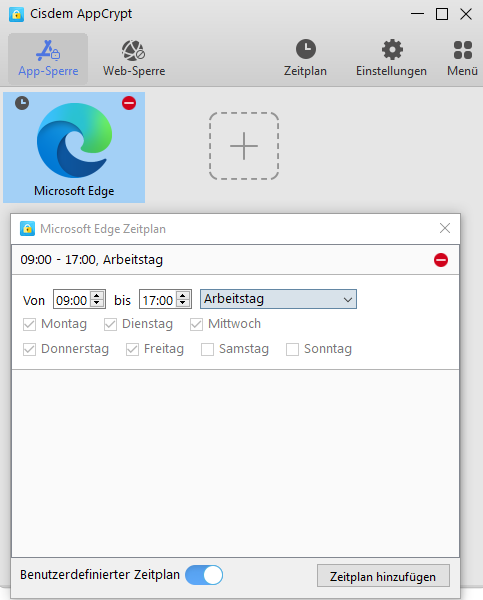Toggle Benutzerdefinierter Zeitplan switch
The height and width of the screenshot is (600, 483).
coord(204,575)
